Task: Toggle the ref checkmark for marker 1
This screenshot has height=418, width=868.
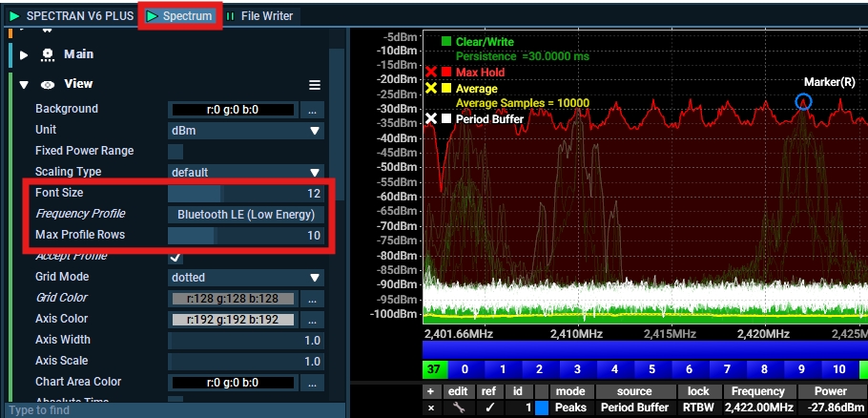Action: 491,408
